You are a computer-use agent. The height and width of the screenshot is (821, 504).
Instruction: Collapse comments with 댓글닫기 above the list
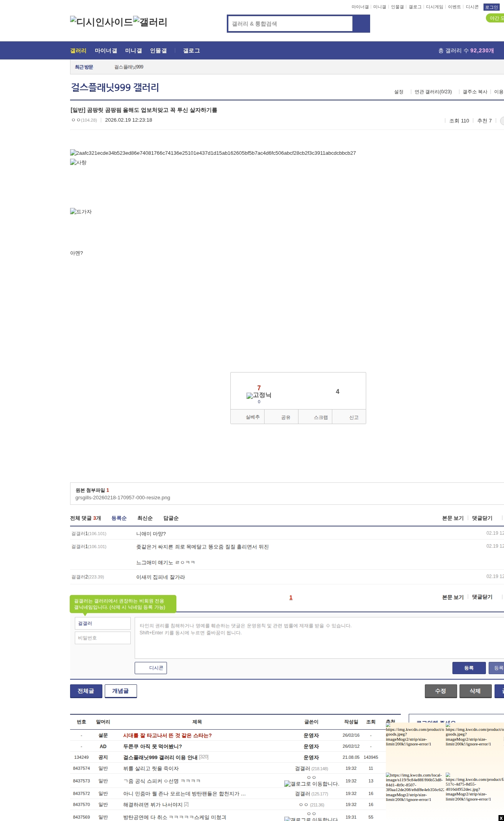pos(482,518)
